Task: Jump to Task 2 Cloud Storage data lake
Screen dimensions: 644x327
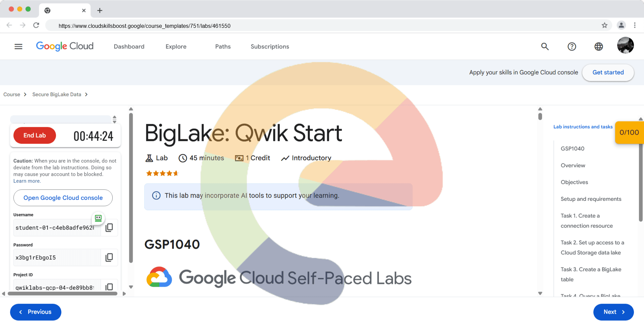Action: [592, 248]
